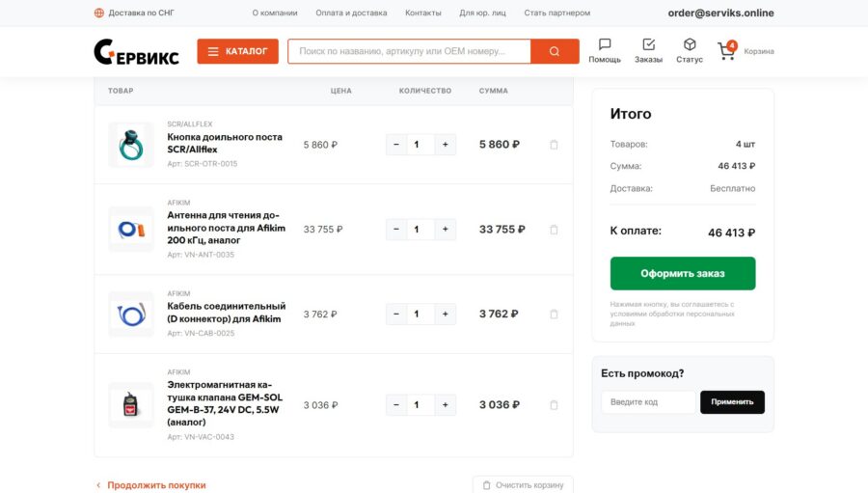Image resolution: width=868 pixels, height=493 pixels.
Task: Open Кабель соединительный product thumbnail
Action: (131, 315)
